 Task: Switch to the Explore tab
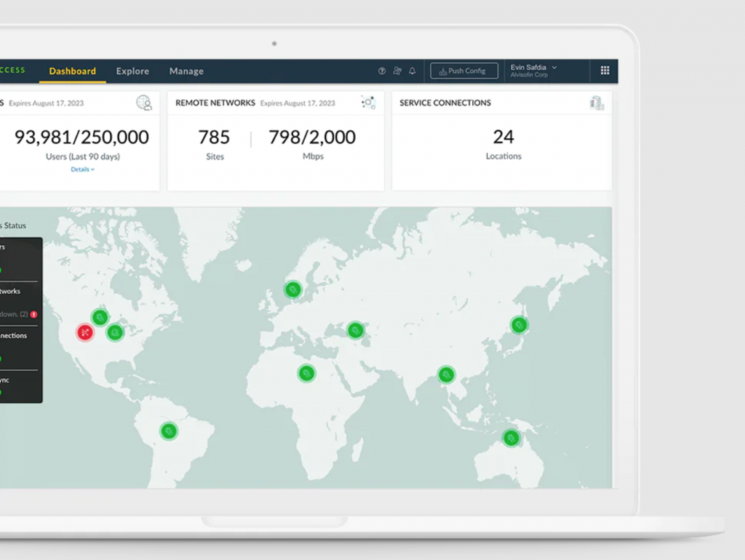(x=132, y=71)
